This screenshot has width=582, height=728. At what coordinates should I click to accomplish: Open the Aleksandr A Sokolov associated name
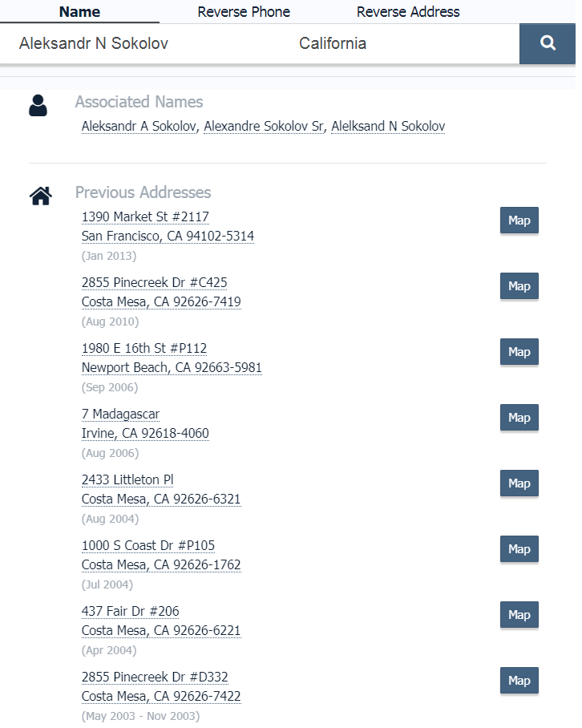coord(139,127)
